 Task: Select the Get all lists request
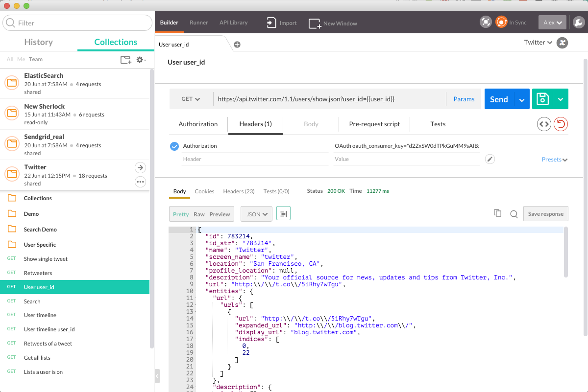click(37, 358)
